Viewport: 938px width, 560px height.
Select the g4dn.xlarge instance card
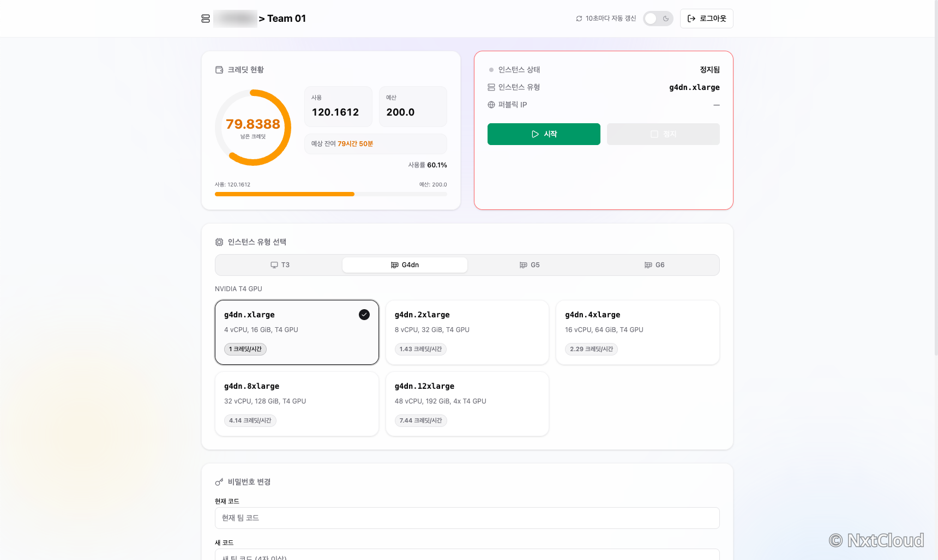(297, 332)
